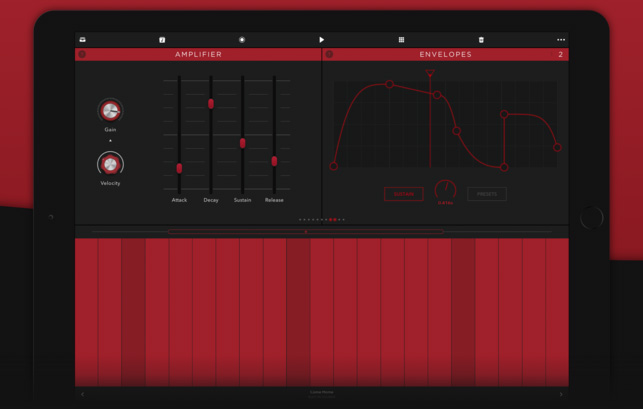Switch envelope number via the 2 indicator
643x409 pixels.
[561, 54]
